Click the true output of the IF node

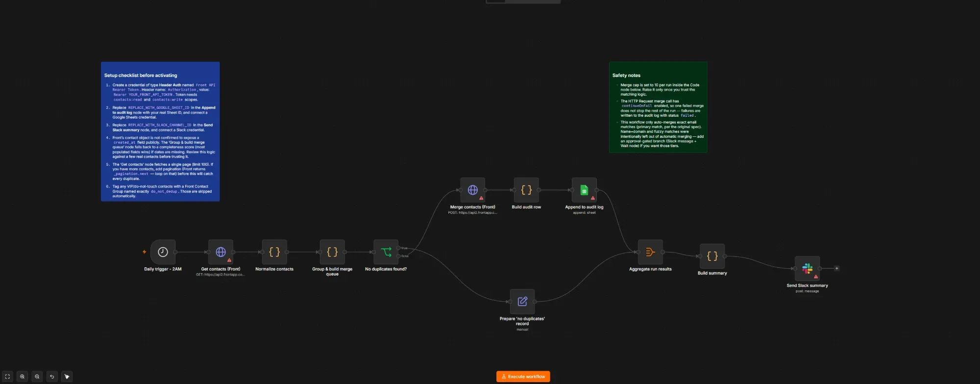coord(399,248)
